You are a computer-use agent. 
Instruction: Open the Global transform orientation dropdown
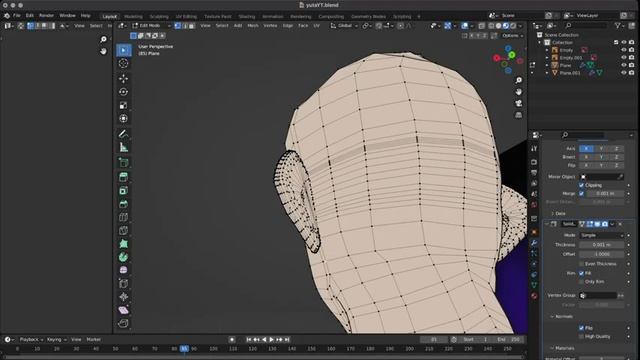[x=344, y=26]
